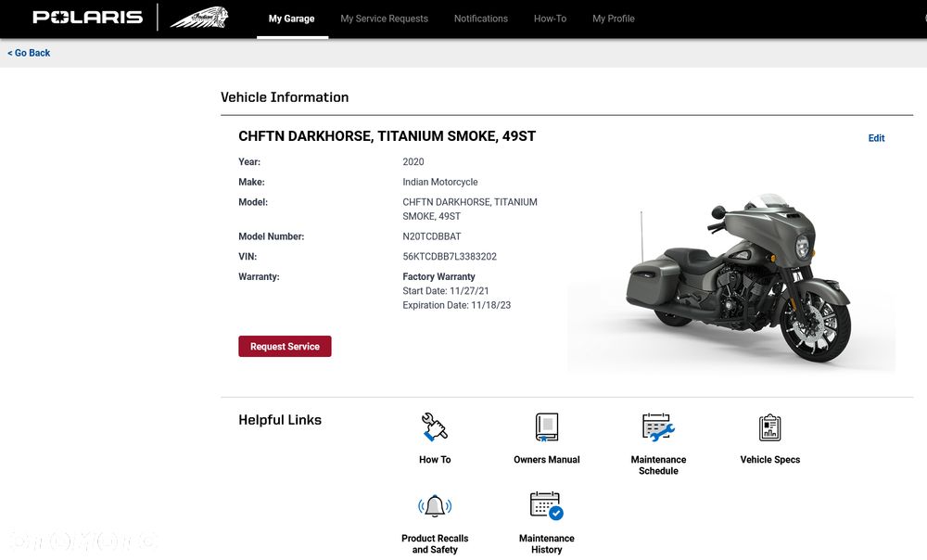Image resolution: width=927 pixels, height=560 pixels.
Task: Click the Maintenance Schedule label
Action: point(658,465)
